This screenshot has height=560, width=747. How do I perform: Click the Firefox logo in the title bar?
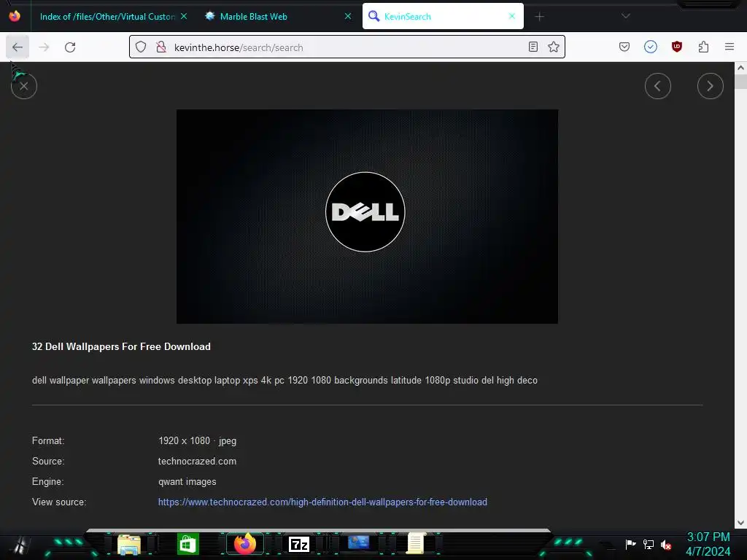pyautogui.click(x=15, y=16)
